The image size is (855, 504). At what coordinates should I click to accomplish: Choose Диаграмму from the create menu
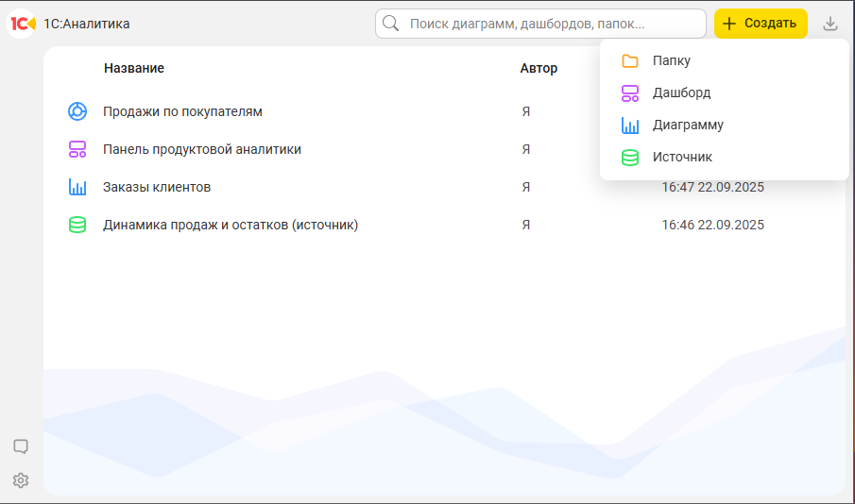coord(688,126)
